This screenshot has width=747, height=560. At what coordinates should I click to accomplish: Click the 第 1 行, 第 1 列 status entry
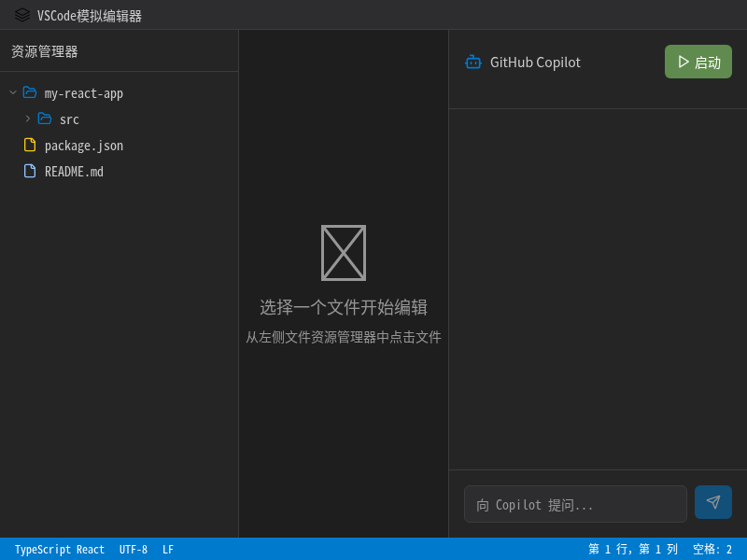pos(633,549)
